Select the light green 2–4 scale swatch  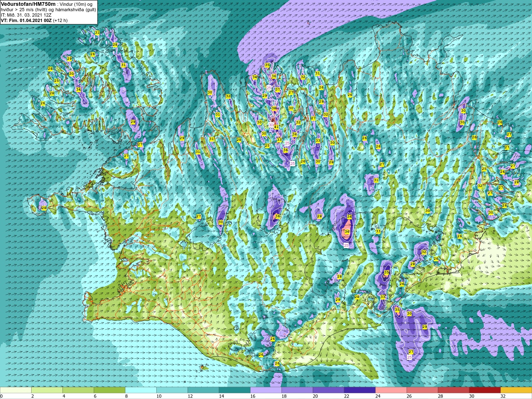(47, 390)
